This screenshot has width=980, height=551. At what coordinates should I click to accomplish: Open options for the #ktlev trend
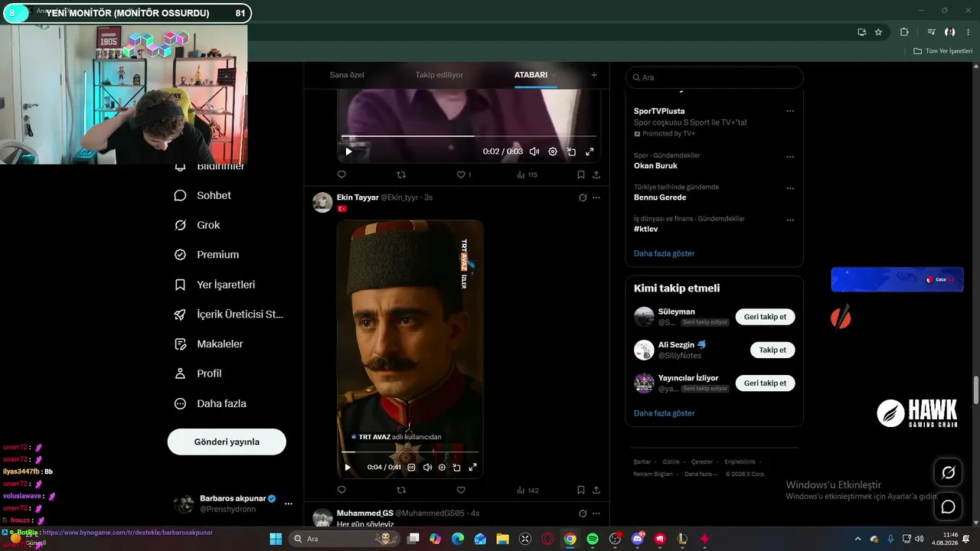(790, 220)
